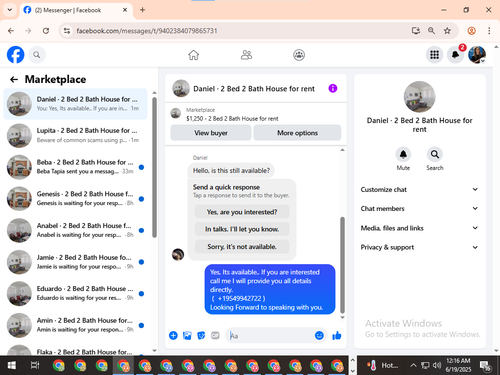Image resolution: width=500 pixels, height=375 pixels.
Task: Open the Lupita conversation
Action: pyautogui.click(x=76, y=135)
